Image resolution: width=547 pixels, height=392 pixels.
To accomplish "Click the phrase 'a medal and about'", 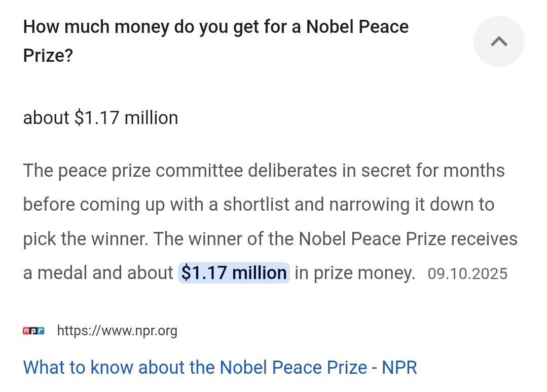I will pos(98,273).
